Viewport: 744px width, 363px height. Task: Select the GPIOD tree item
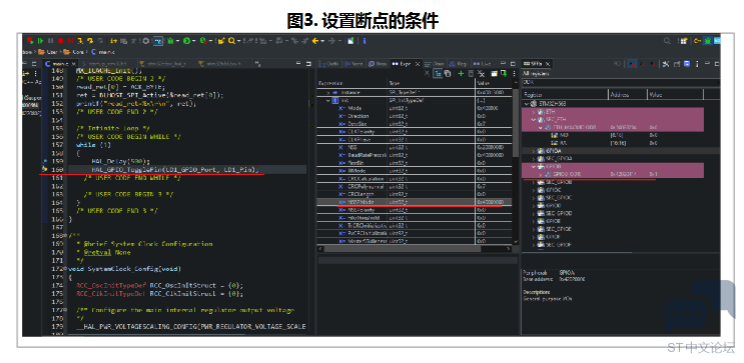(x=553, y=206)
